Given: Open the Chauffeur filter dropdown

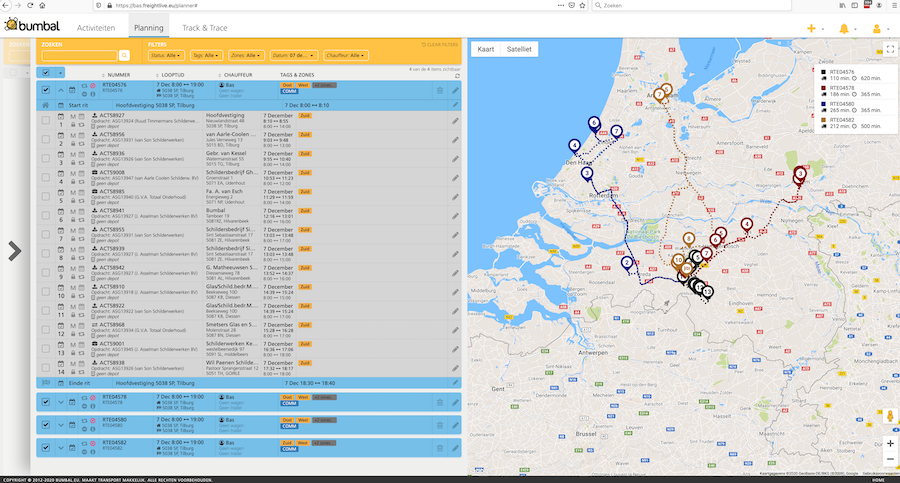Looking at the screenshot, I should [x=346, y=55].
